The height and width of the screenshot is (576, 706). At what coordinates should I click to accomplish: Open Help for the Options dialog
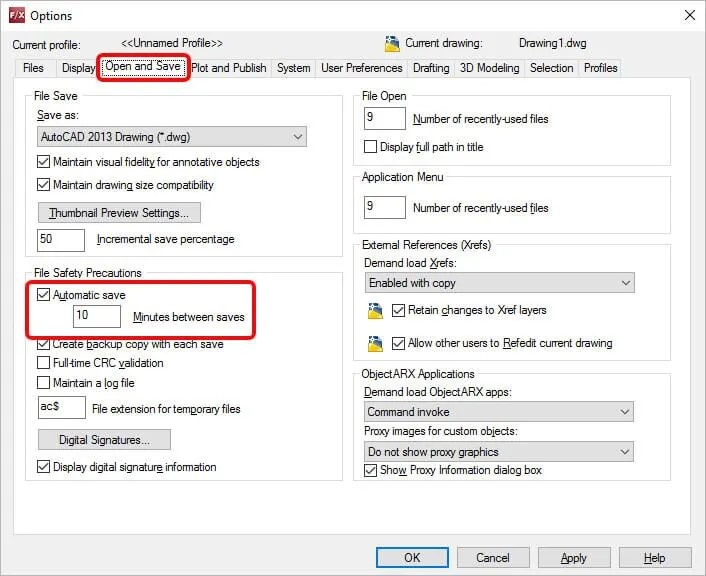coord(655,558)
